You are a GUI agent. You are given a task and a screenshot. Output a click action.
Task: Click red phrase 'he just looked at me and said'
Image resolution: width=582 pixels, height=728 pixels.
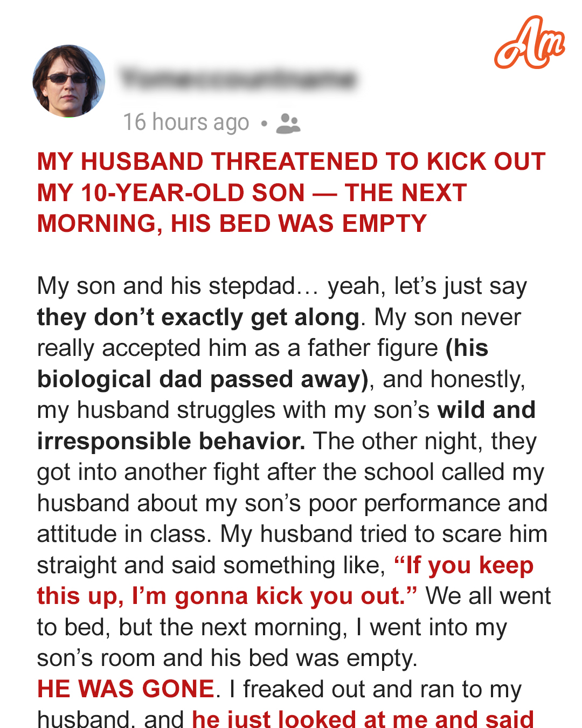click(363, 719)
